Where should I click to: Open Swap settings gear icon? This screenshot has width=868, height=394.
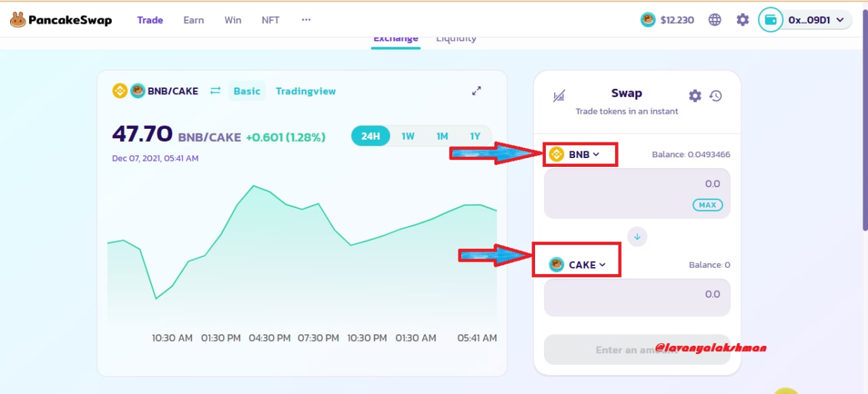click(x=695, y=96)
